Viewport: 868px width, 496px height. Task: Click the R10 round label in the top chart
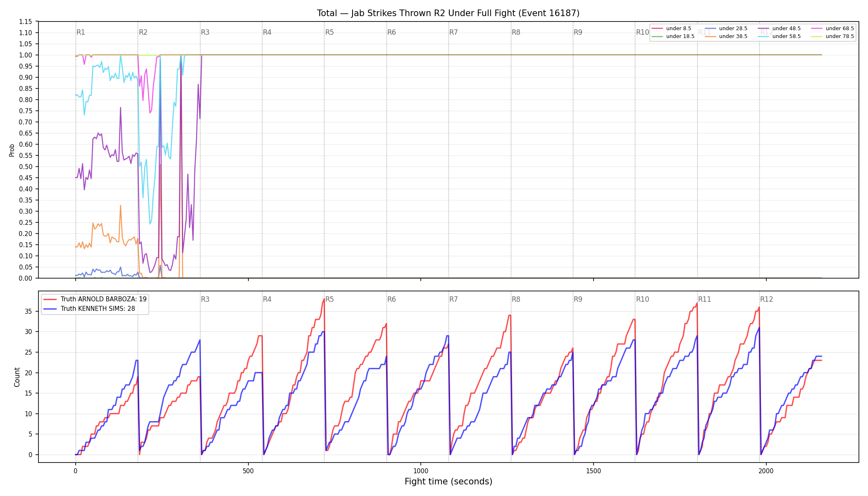pos(642,32)
